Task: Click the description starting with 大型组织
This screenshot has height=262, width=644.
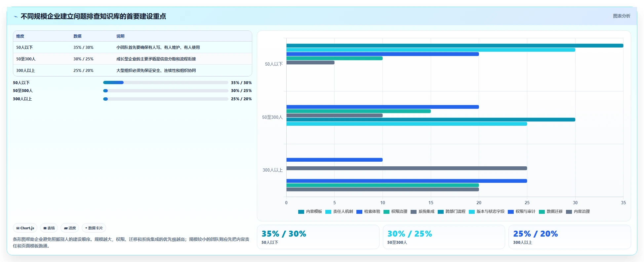Action: click(156, 71)
